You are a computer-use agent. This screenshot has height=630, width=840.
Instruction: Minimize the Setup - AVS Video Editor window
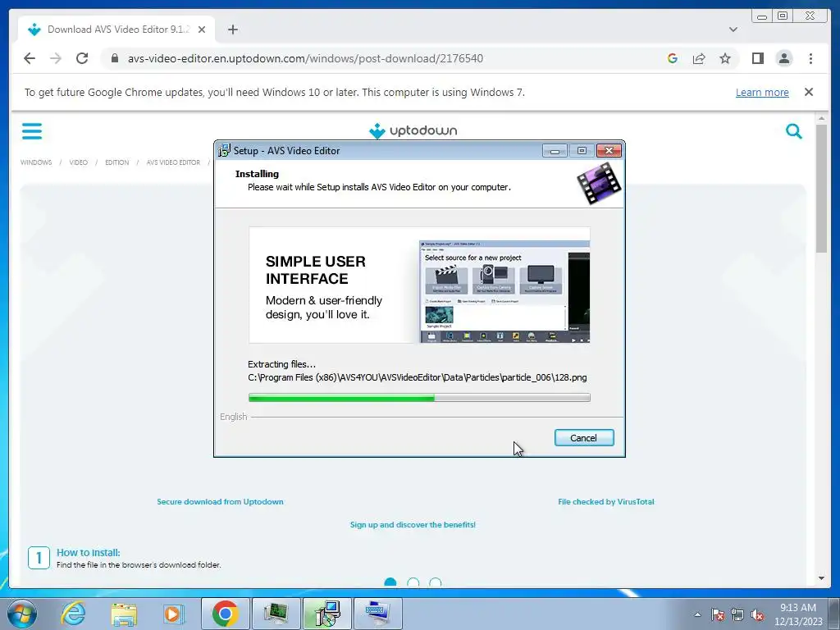point(555,151)
